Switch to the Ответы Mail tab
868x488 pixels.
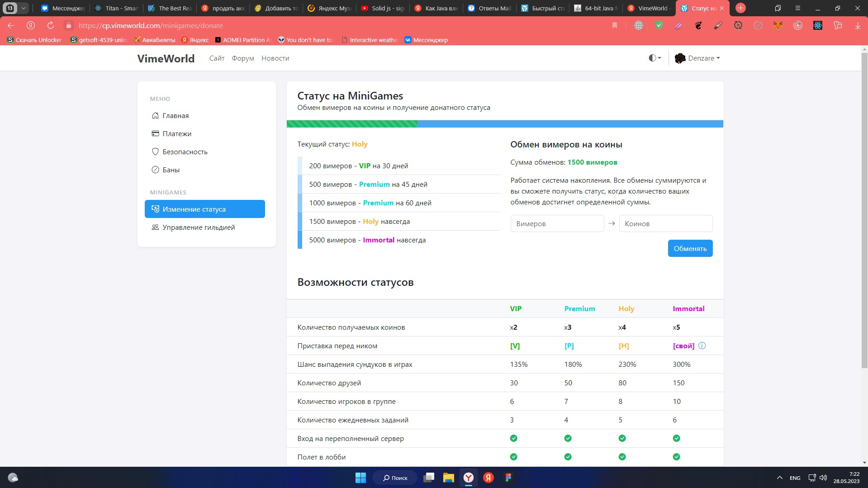(x=489, y=8)
